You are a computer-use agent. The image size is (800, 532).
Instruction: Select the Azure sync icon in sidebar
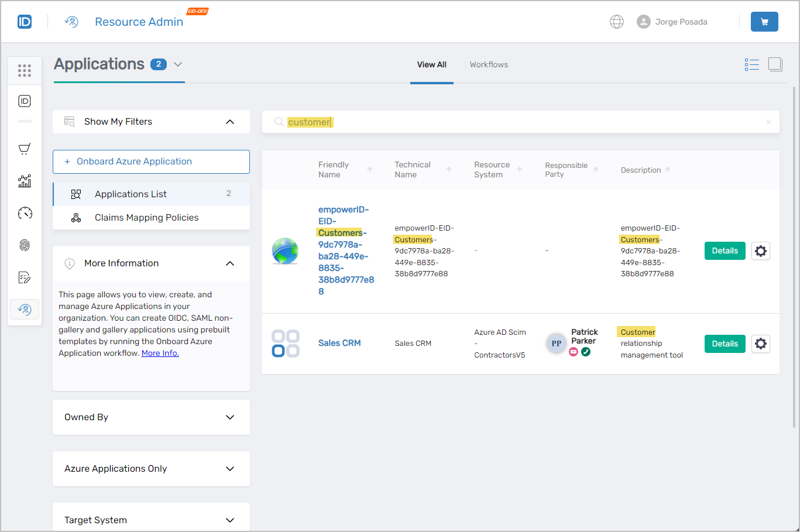[25, 309]
